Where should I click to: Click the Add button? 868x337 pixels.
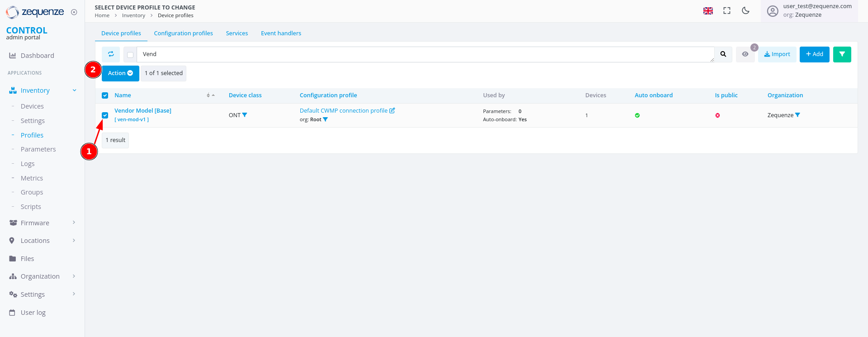(814, 54)
